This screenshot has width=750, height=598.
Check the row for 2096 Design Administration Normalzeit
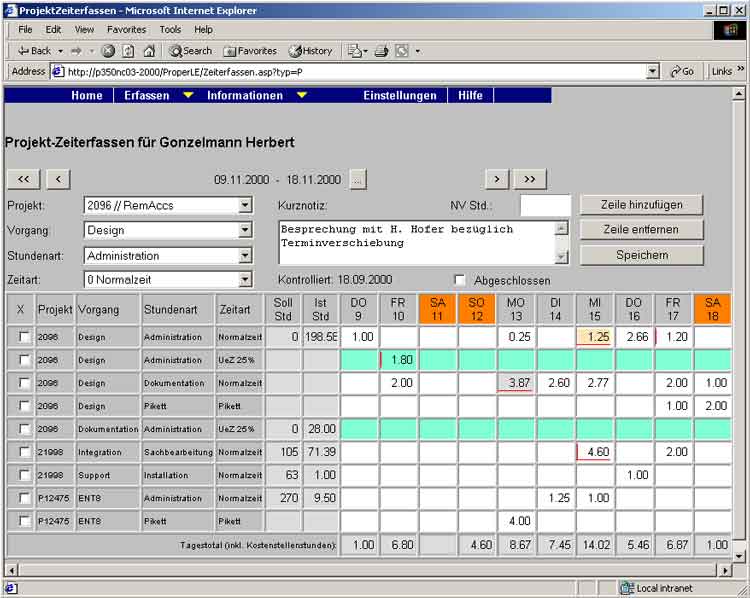click(x=23, y=337)
